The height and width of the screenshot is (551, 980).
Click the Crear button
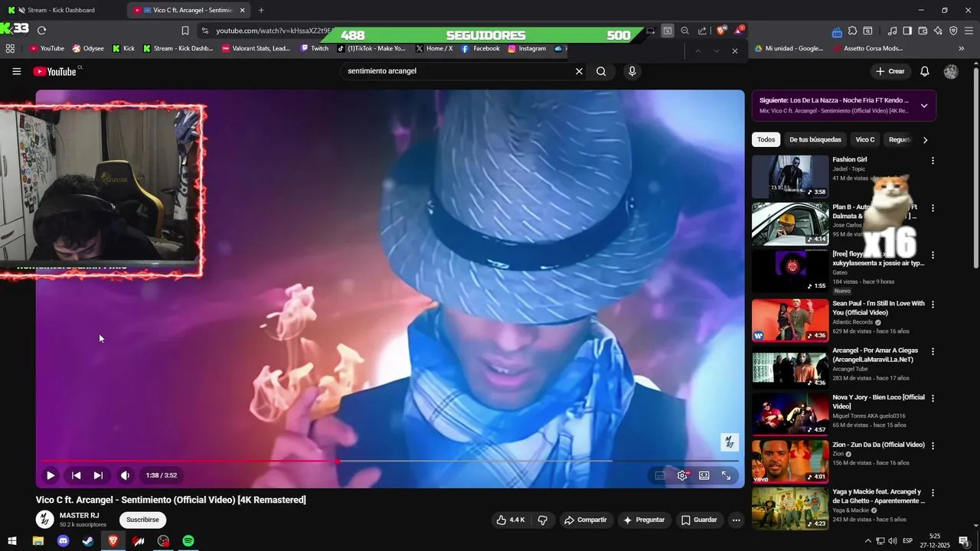pos(890,71)
